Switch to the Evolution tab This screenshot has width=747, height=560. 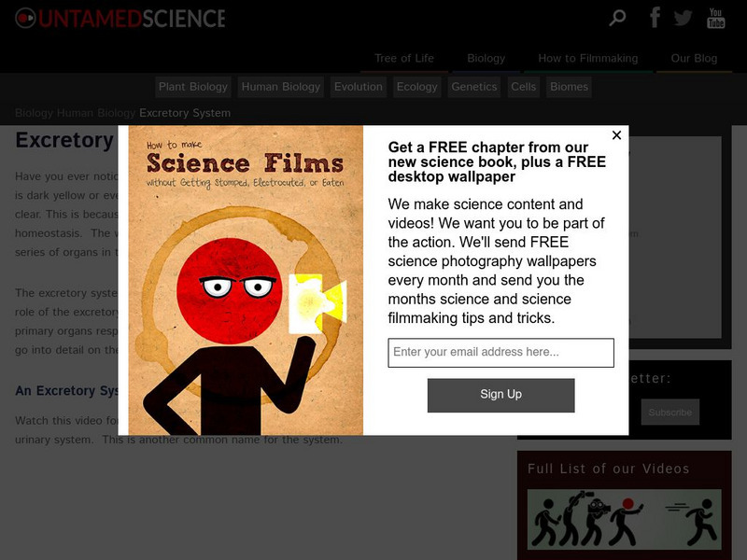(x=359, y=87)
